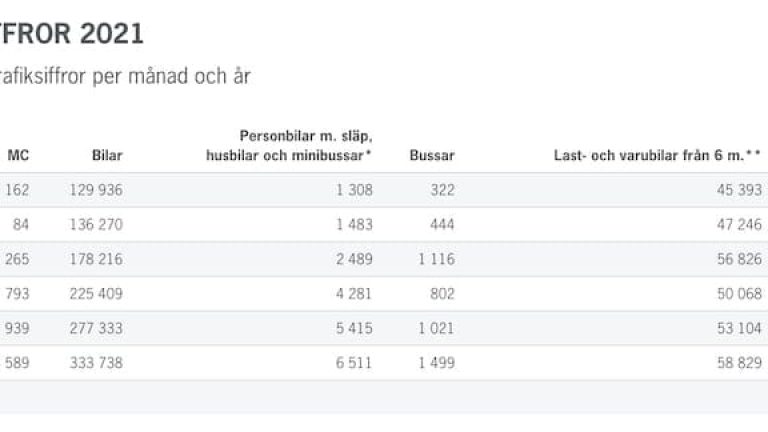Click the Bilar value 136 270
The height and width of the screenshot is (432, 768).
[96, 225]
